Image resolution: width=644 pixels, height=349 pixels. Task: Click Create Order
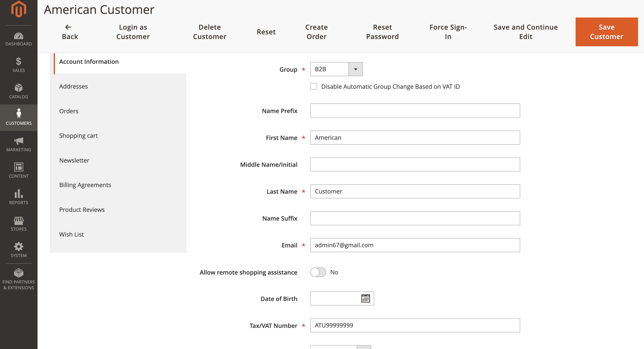[x=316, y=32]
